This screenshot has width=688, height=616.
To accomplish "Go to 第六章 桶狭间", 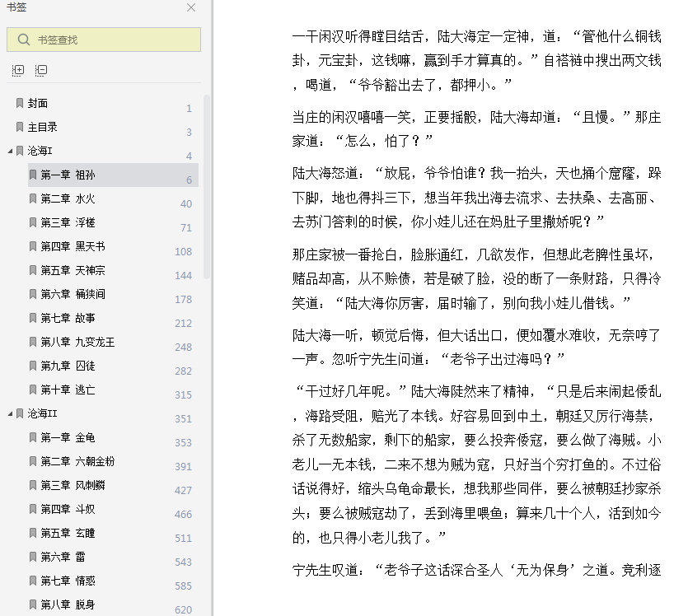I will [x=73, y=294].
